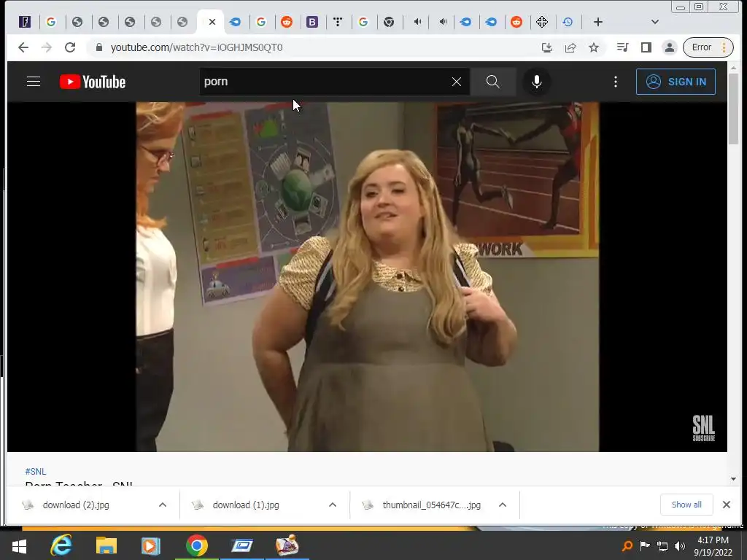Open the YouTube hamburger guide menu

click(34, 82)
